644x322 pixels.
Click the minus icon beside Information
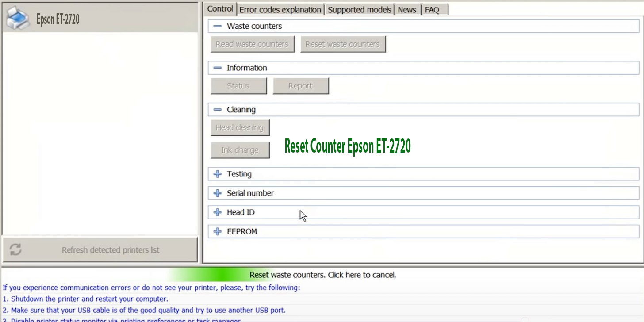click(x=217, y=67)
